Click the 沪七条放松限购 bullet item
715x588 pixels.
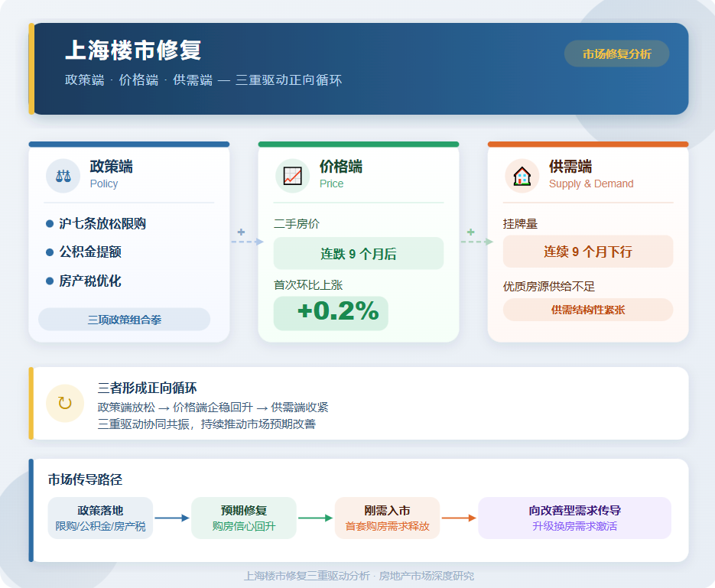[96, 224]
